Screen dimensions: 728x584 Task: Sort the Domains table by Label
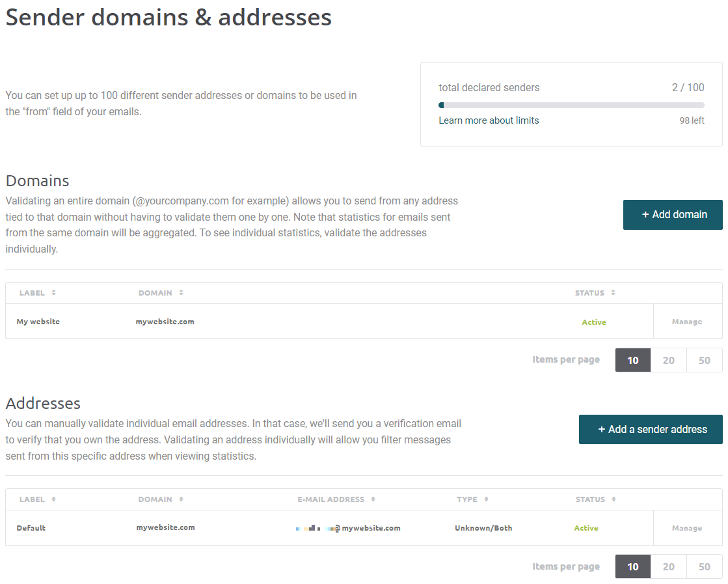pos(37,292)
